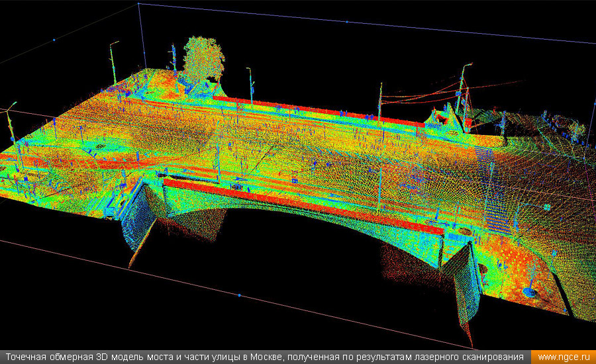Click the blue handle on the faint upper-left bounding-box edge

pyautogui.click(x=54, y=40)
